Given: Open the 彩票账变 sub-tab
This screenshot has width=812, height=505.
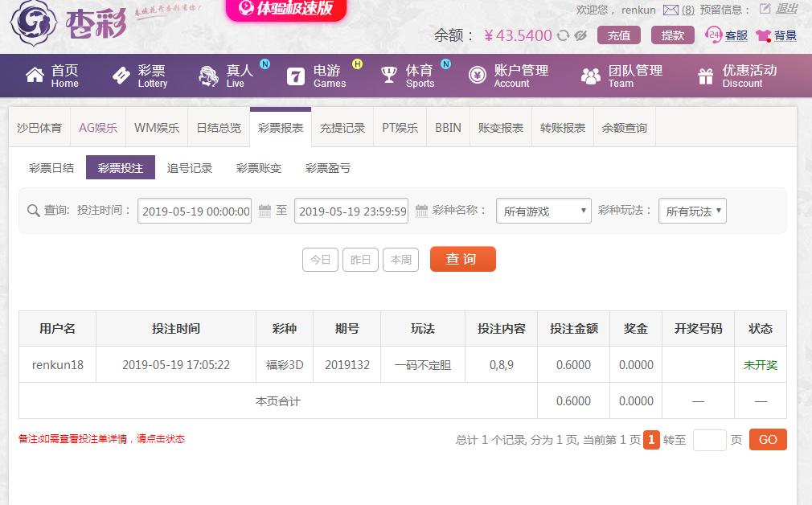Looking at the screenshot, I should coord(259,167).
